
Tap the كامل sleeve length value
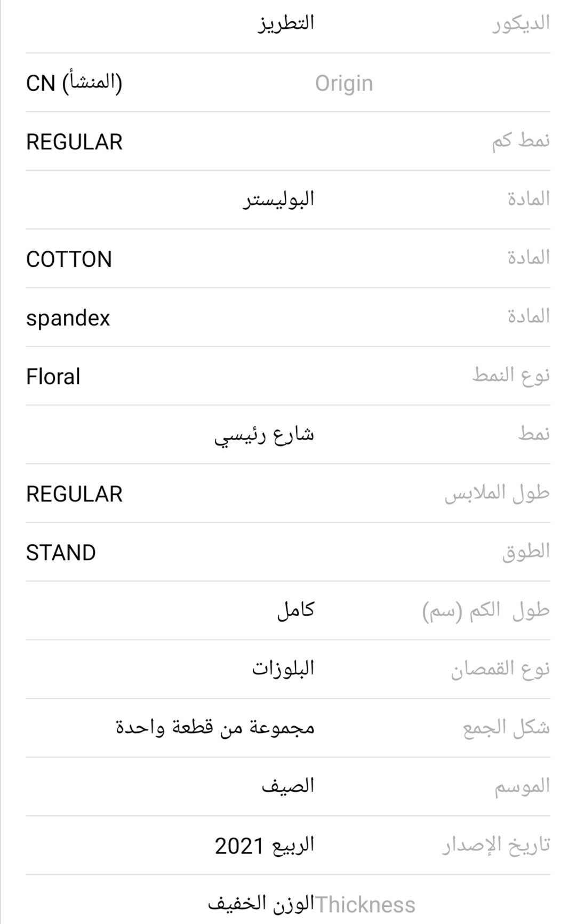pos(295,610)
